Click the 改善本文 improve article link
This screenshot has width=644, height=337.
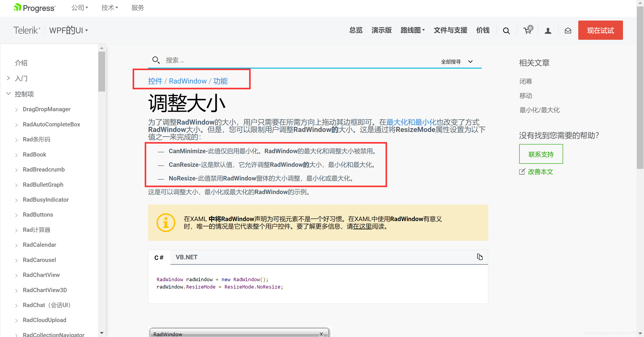pos(540,172)
